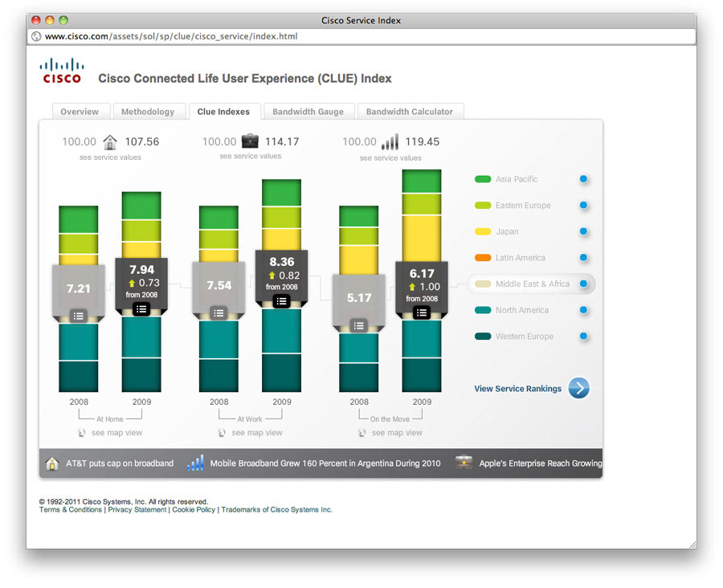Toggle the Japan blue dot
The image size is (723, 588).
(583, 231)
